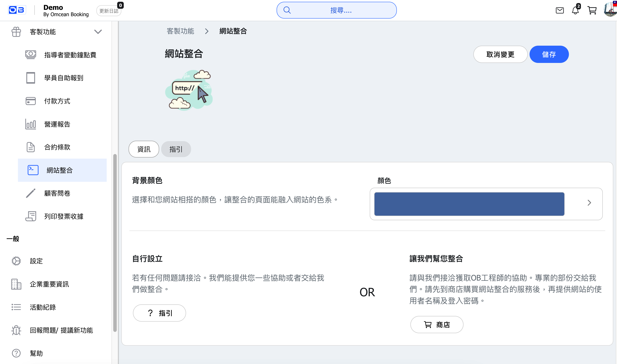Click the blue 儲存 button
Viewport: 617px width, 364px height.
click(x=549, y=54)
